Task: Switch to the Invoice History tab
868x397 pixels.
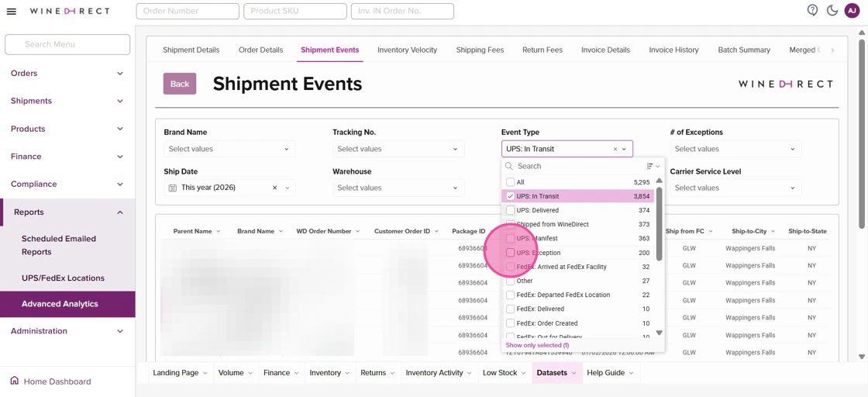Action: 673,50
